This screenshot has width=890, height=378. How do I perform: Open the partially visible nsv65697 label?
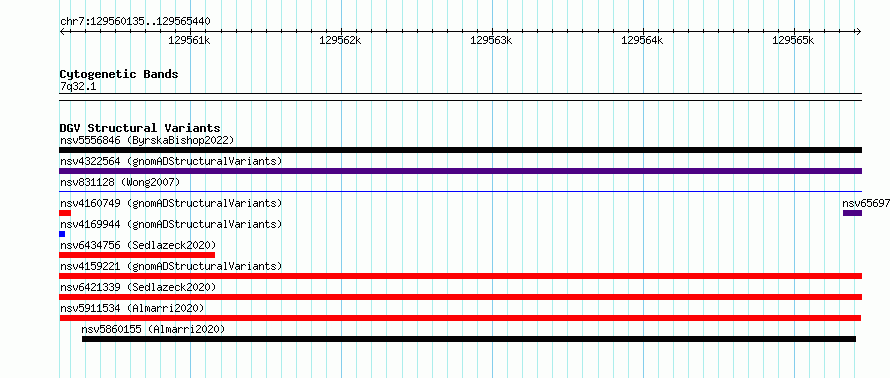pyautogui.click(x=866, y=203)
